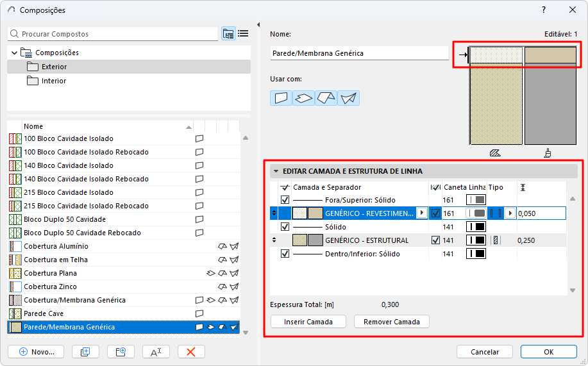Delete the selected composite
This screenshot has height=366, width=588.
tap(191, 352)
